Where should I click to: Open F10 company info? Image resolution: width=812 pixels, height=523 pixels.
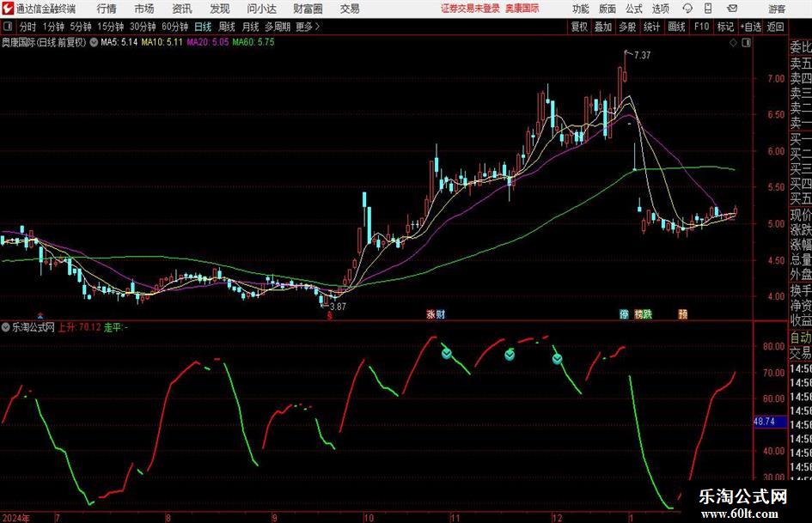click(702, 27)
